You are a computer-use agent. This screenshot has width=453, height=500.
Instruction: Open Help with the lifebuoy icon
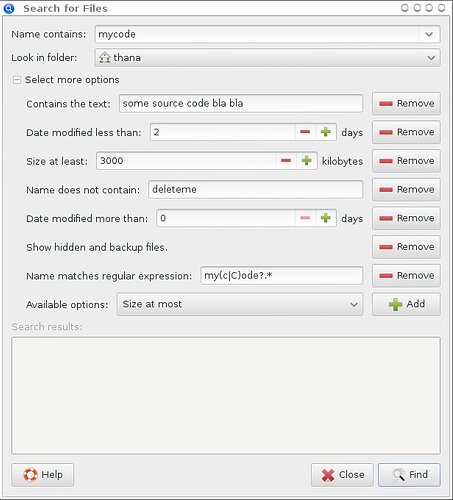(43, 475)
